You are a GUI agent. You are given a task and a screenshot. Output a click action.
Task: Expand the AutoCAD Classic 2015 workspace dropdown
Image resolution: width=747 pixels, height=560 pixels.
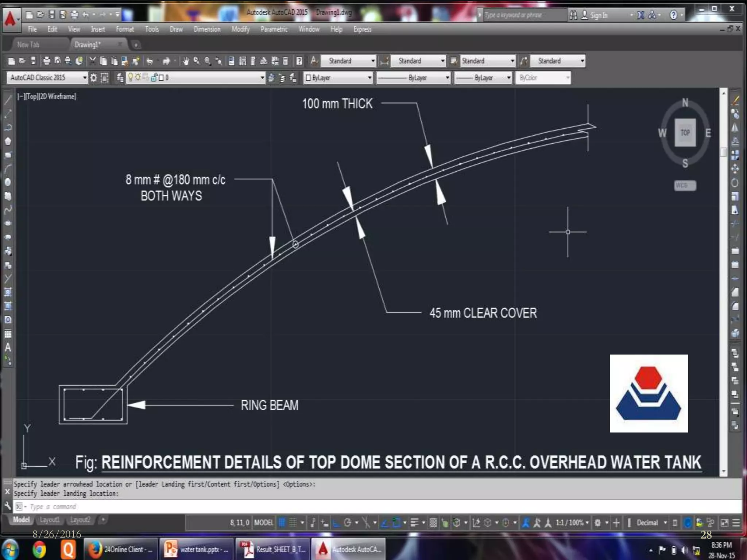(85, 78)
